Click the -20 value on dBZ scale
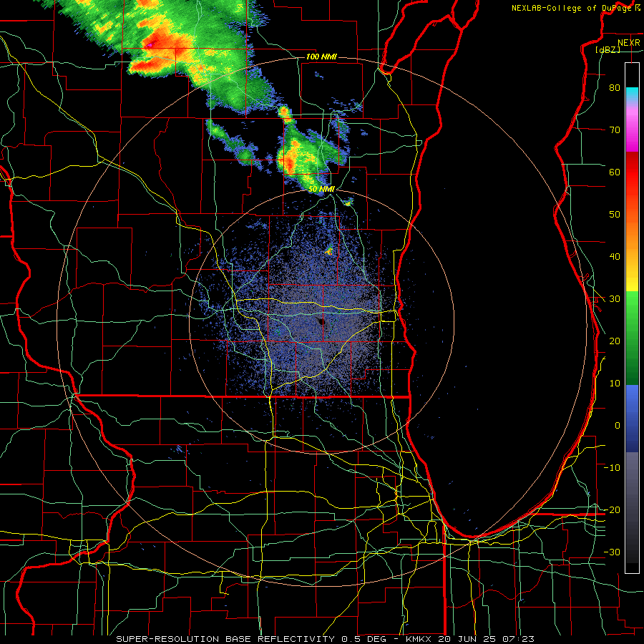The height and width of the screenshot is (644, 644). (x=612, y=509)
